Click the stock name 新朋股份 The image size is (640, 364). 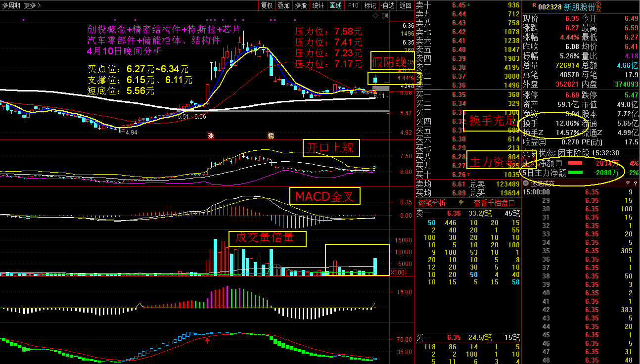pyautogui.click(x=579, y=7)
